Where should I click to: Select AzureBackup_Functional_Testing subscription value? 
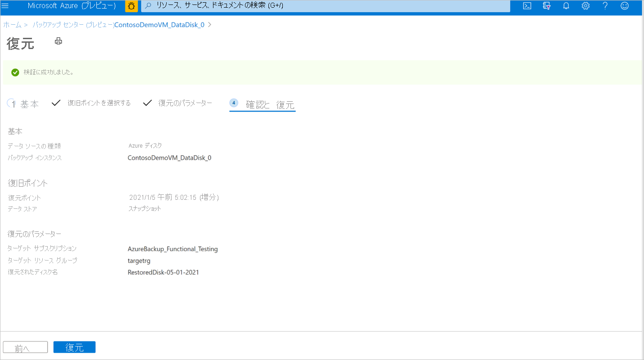tap(173, 249)
